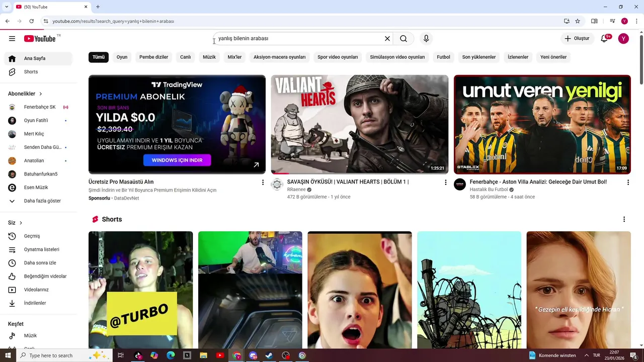Screen dimensions: 644x362
Task: Open the notifications bell
Action: 604,39
